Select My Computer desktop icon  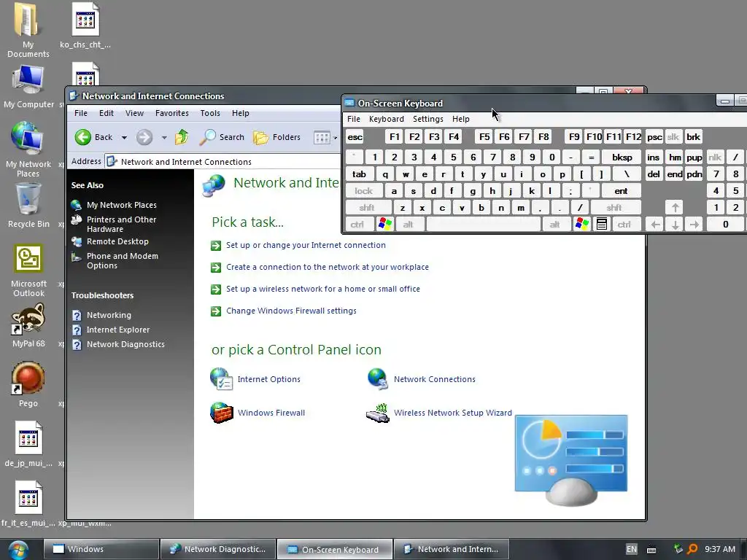tap(28, 87)
